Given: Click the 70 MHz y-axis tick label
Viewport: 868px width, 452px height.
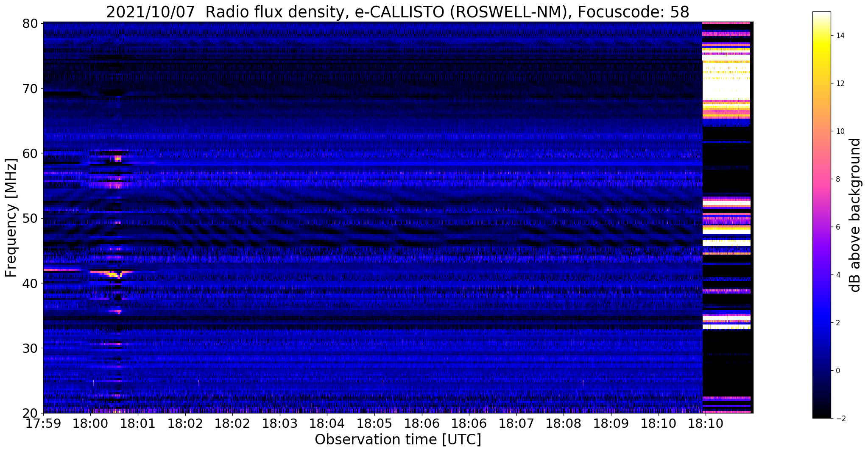Looking at the screenshot, I should coord(30,88).
